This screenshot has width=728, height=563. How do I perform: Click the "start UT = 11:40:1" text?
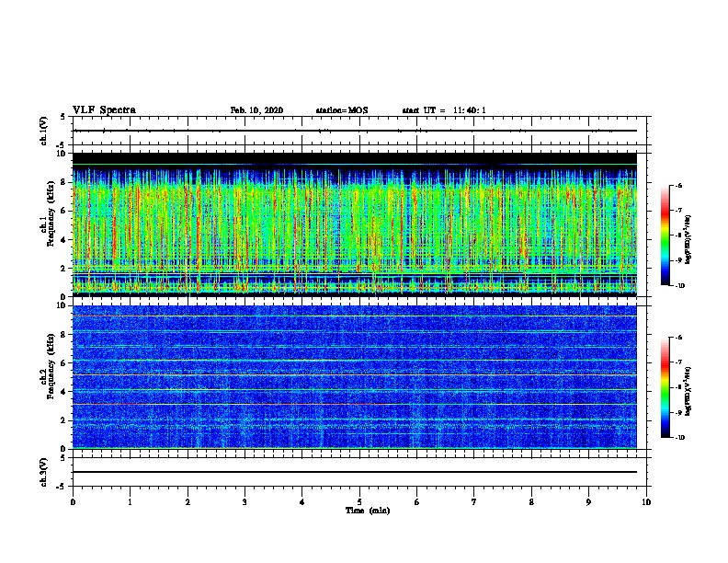coord(444,110)
